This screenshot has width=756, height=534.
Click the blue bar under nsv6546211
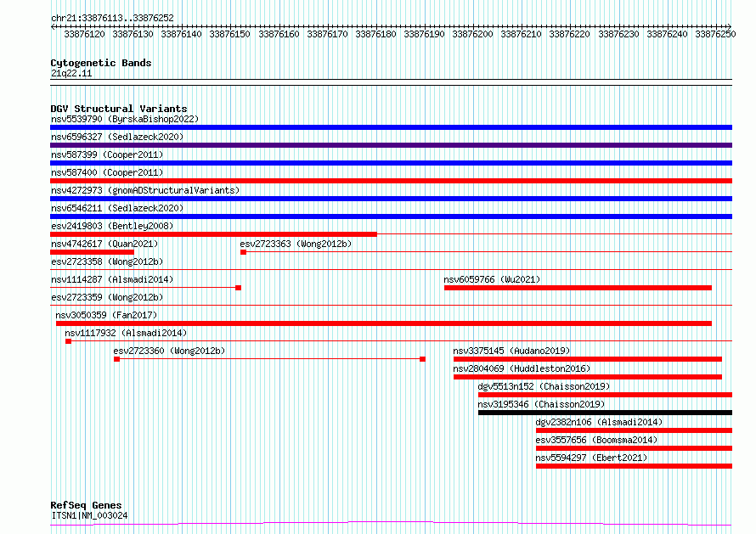[x=391, y=216]
